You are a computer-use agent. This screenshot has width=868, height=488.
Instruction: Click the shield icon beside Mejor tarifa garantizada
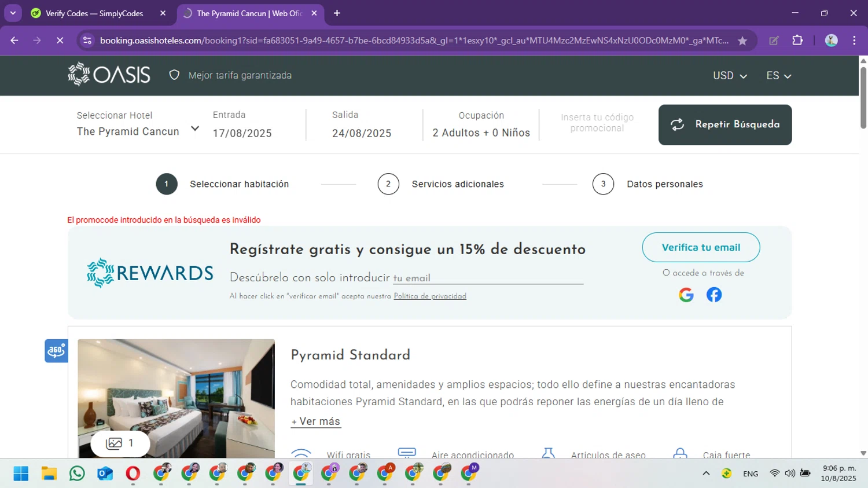[174, 75]
